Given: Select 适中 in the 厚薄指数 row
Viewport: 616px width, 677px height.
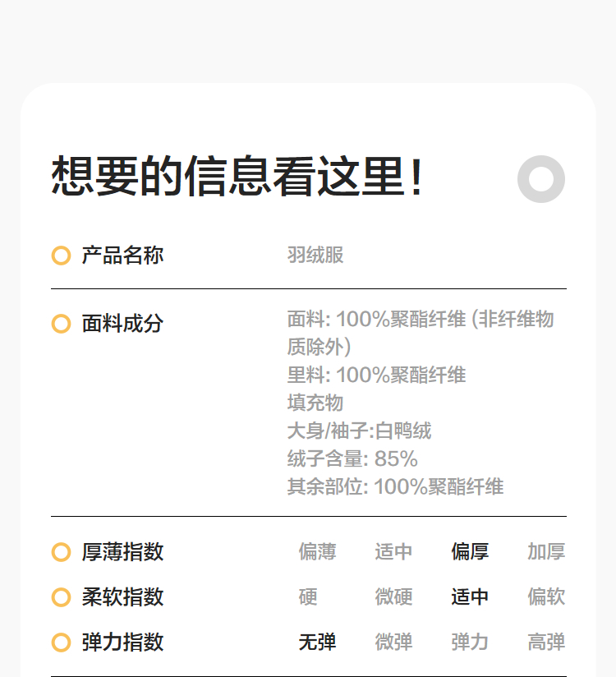Looking at the screenshot, I should [393, 552].
